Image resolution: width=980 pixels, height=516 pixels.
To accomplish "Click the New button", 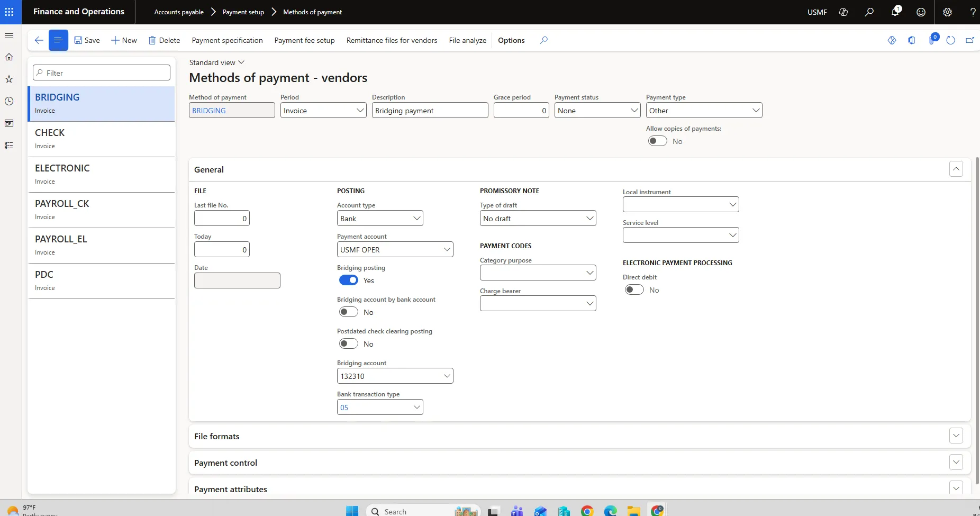I will click(x=124, y=40).
